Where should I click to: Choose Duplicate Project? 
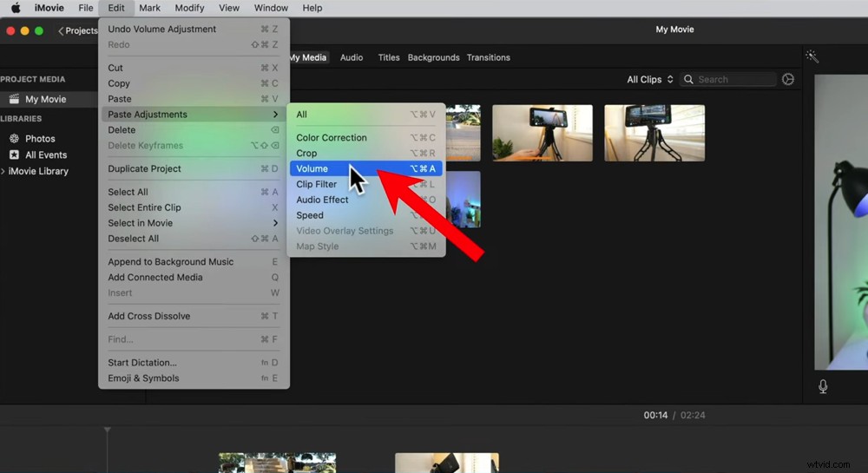click(x=194, y=168)
